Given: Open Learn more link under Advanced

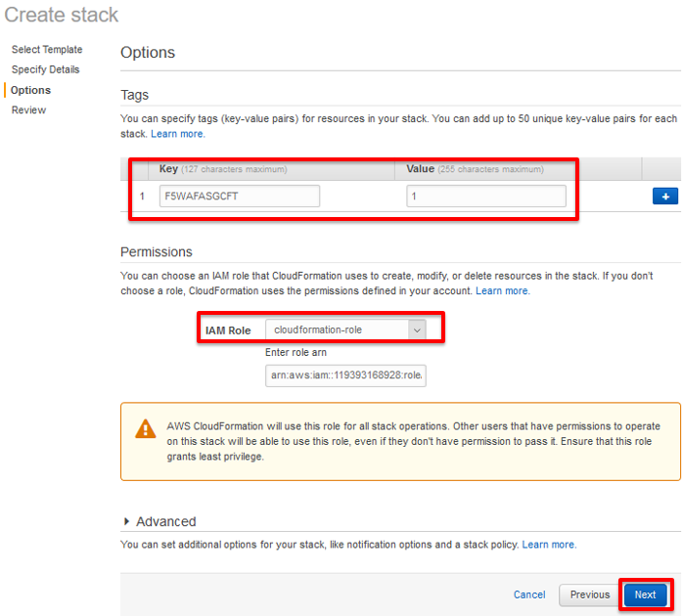Looking at the screenshot, I should click(549, 545).
